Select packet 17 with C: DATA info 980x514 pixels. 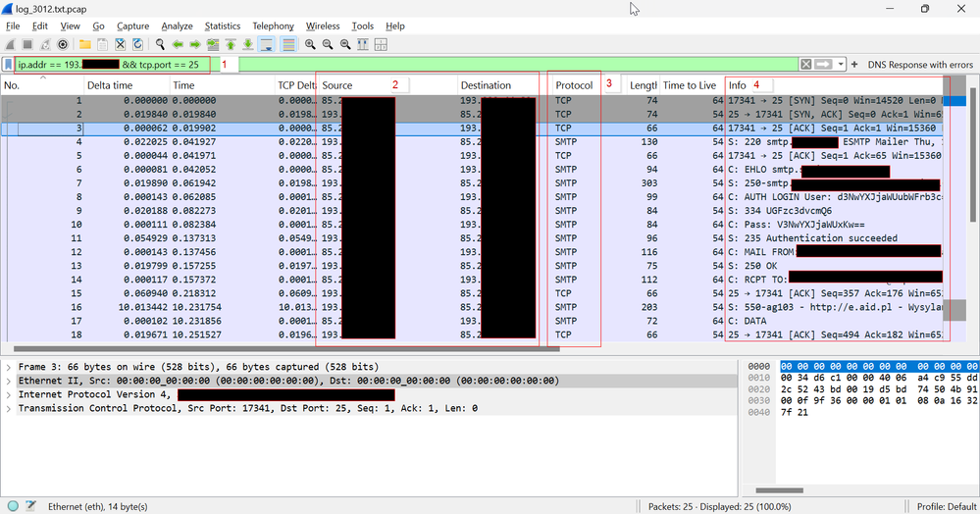(x=472, y=321)
